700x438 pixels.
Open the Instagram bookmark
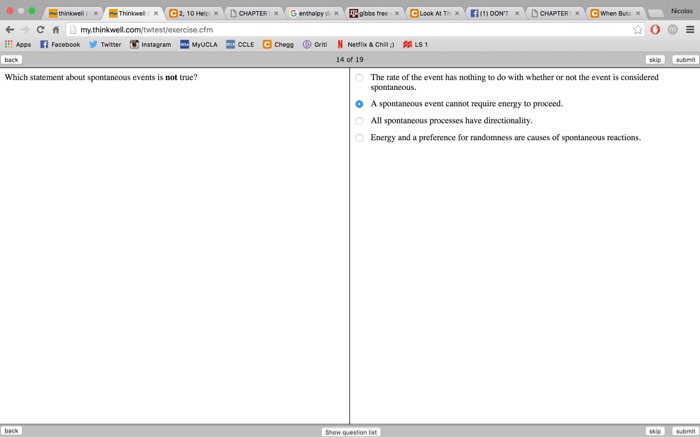click(x=150, y=44)
